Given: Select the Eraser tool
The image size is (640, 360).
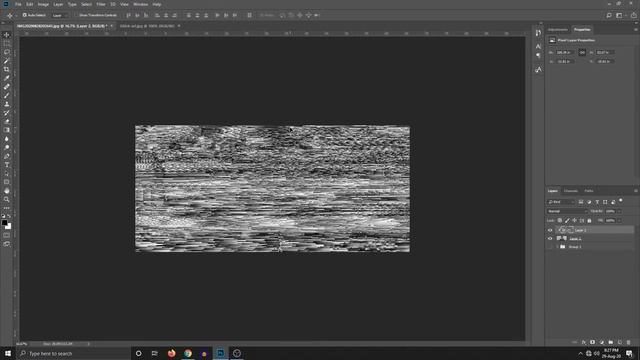Looking at the screenshot, I should coord(7,121).
